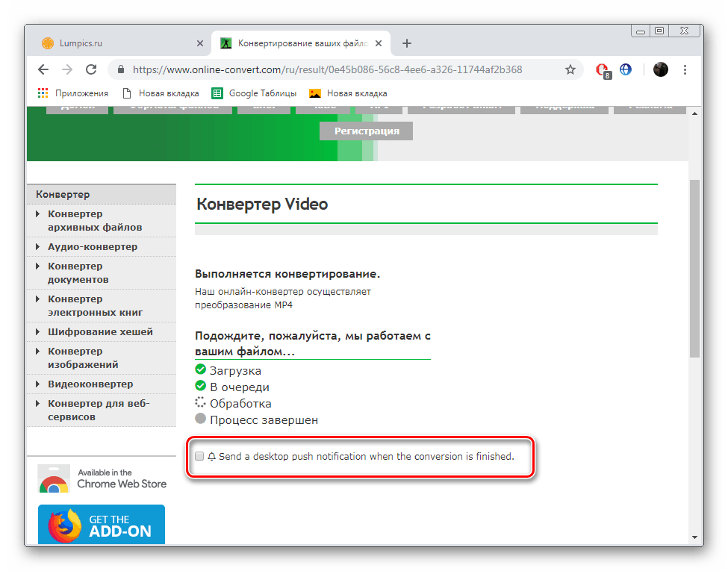Click the Загрузка completed checkmark
The width and height of the screenshot is (728, 571).
click(200, 369)
